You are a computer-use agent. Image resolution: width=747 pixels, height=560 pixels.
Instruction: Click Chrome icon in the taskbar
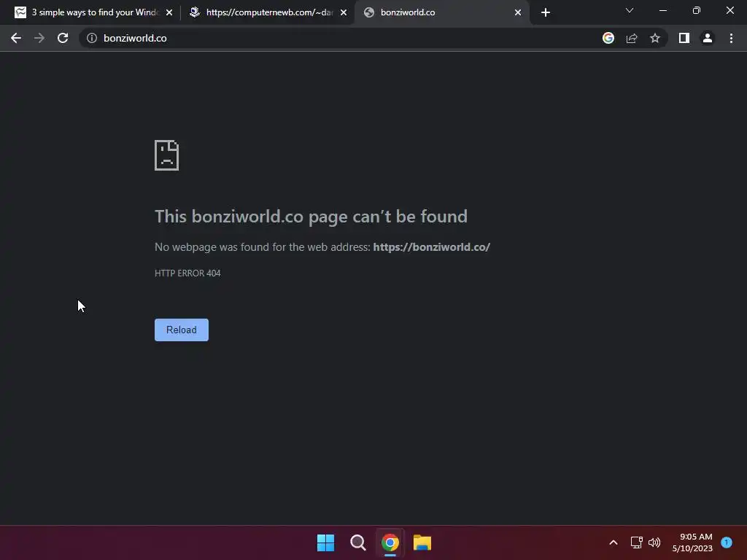point(390,542)
